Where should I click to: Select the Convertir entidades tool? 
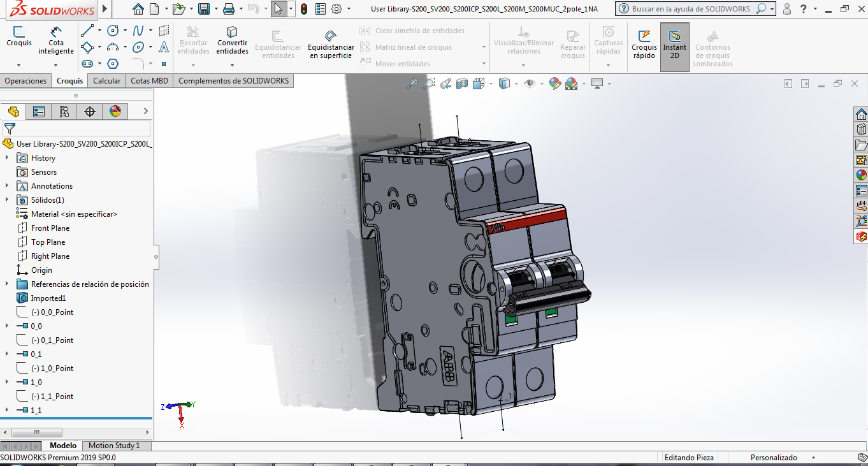[x=232, y=40]
